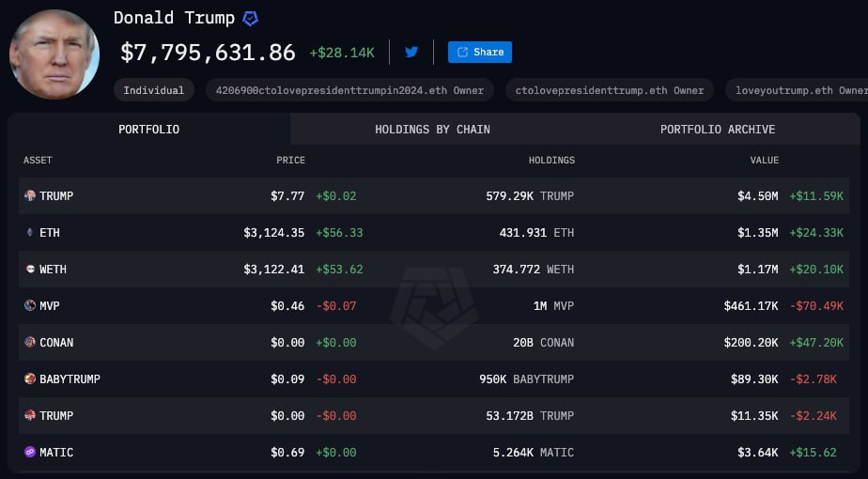Screen dimensions: 868x479
Task: Click the profile avatar picture
Action: coord(54,54)
